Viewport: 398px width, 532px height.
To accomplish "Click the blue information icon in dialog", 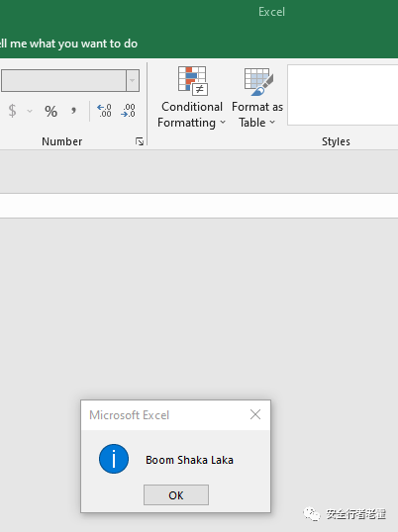I will (x=114, y=459).
